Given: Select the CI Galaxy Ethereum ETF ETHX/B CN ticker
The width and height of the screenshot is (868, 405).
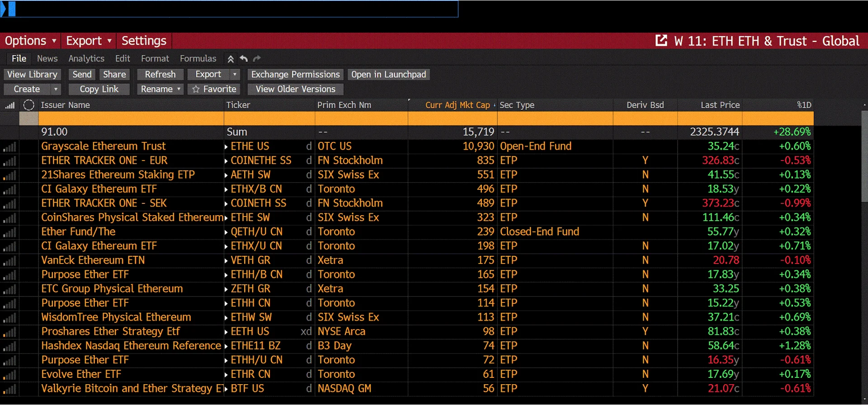Looking at the screenshot, I should [256, 189].
